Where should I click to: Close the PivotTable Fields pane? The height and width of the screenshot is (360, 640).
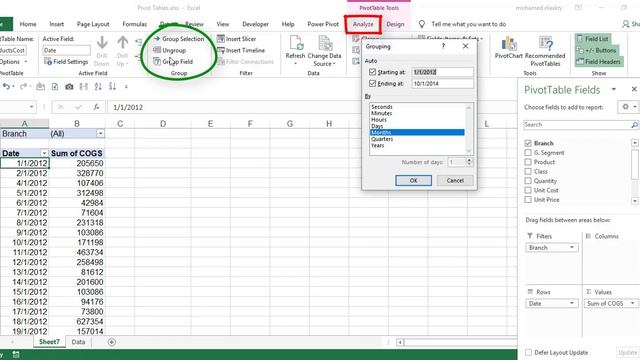pyautogui.click(x=634, y=89)
